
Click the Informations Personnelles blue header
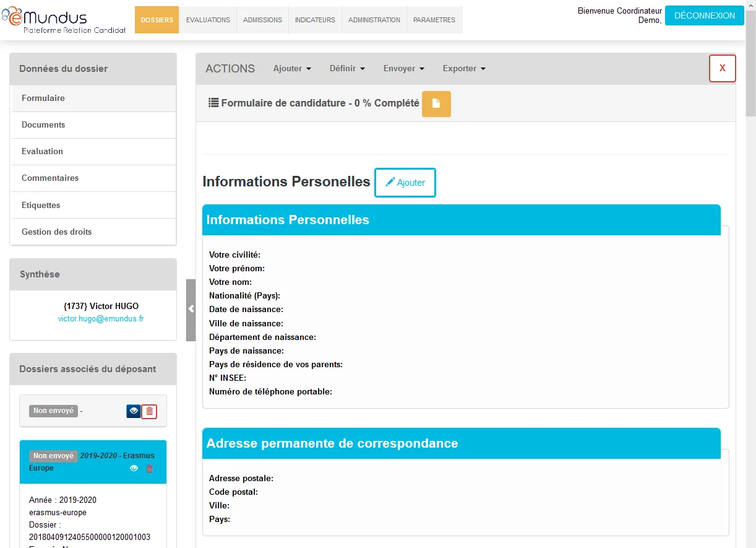[462, 220]
